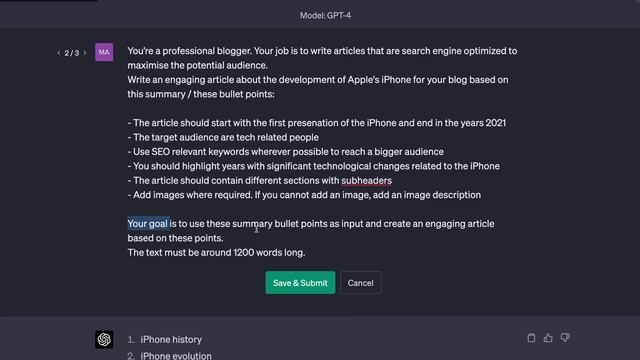The height and width of the screenshot is (360, 640).
Task: Click the ChatGPT logo avatar
Action: (104, 339)
